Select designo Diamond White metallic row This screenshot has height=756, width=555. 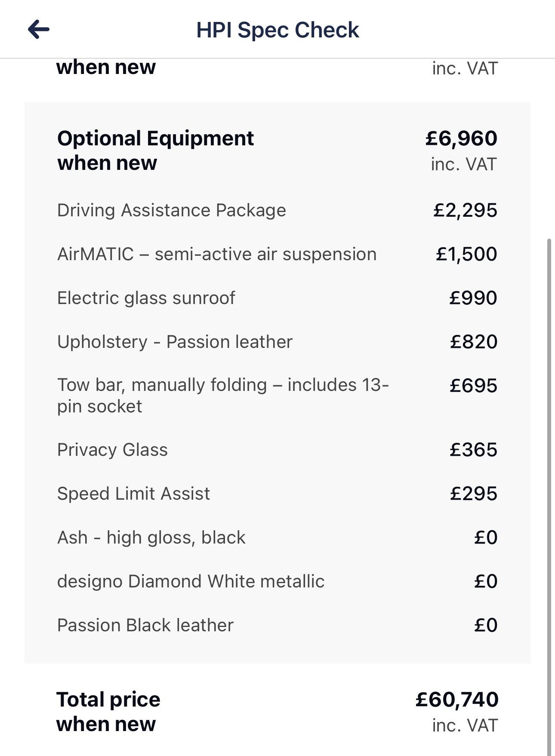(277, 581)
